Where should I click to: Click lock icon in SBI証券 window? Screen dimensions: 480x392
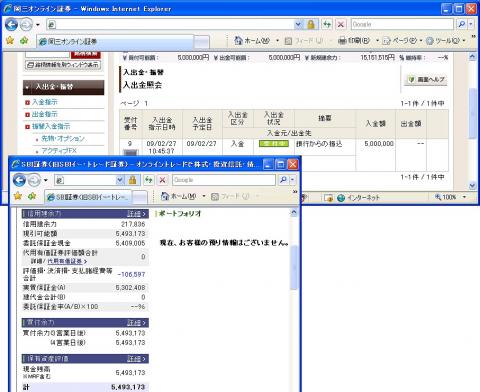[132, 180]
